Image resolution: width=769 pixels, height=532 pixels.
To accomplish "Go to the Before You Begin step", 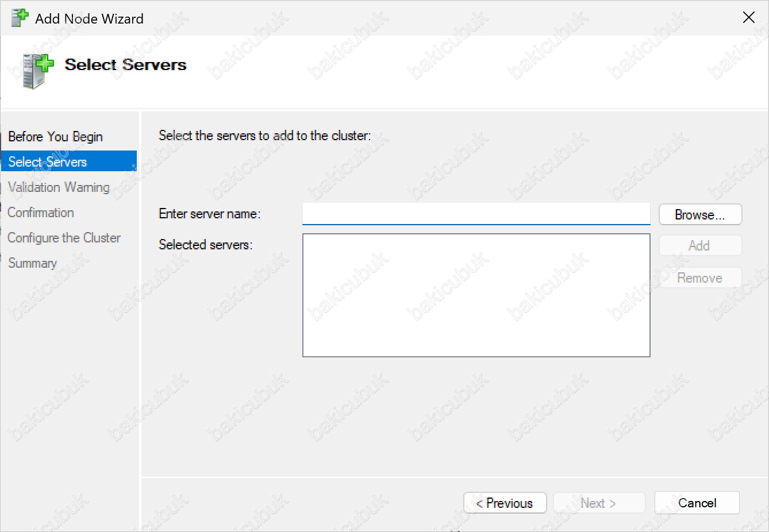I will point(55,137).
